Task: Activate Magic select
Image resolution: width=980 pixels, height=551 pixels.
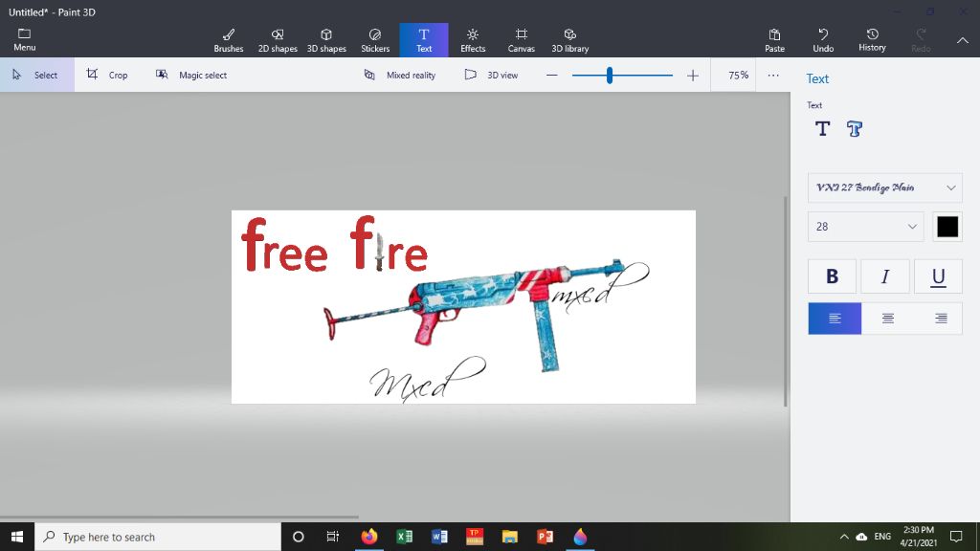Action: pos(191,75)
